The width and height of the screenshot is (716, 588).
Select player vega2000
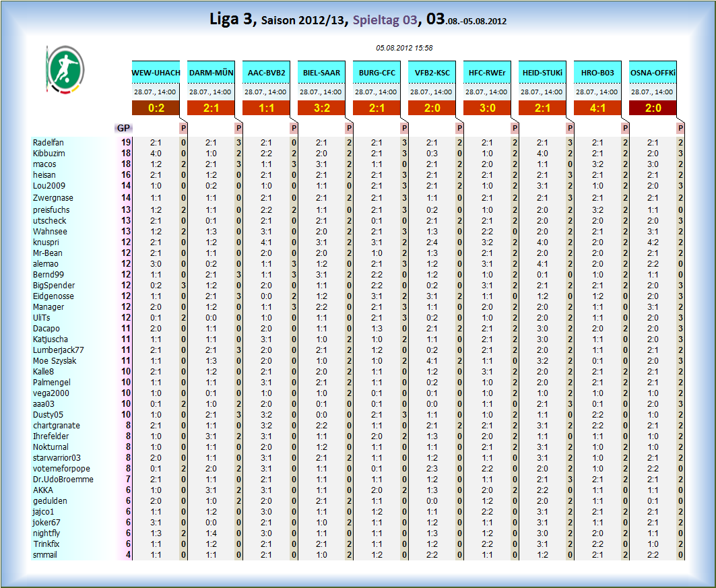click(51, 393)
